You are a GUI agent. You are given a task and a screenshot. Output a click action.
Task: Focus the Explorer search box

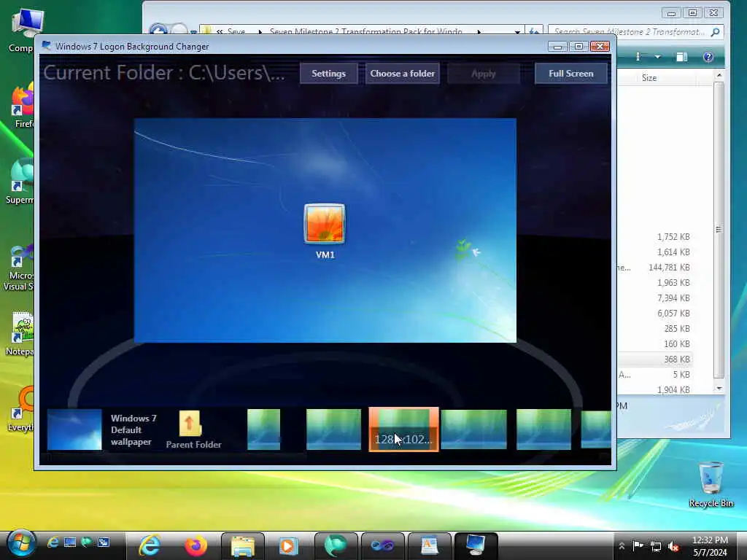(636, 32)
